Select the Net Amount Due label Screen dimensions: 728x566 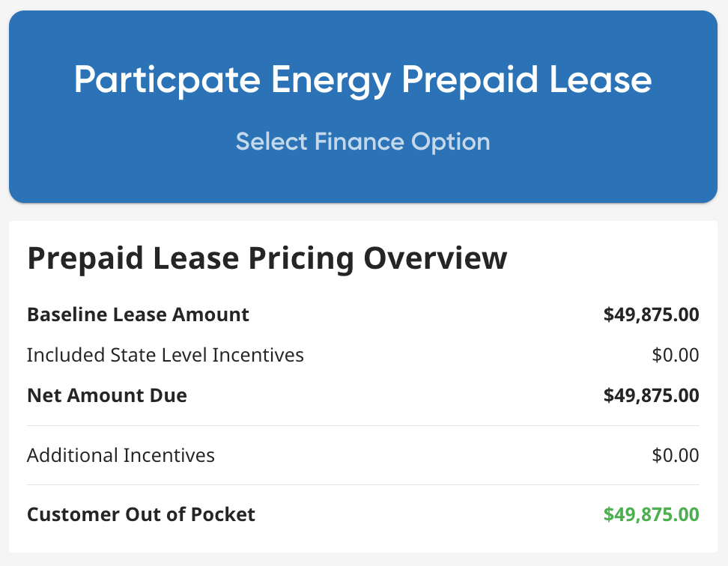(x=106, y=395)
